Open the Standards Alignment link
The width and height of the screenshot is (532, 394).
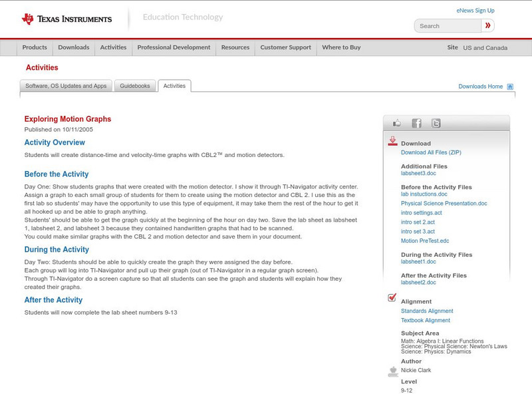[427, 311]
